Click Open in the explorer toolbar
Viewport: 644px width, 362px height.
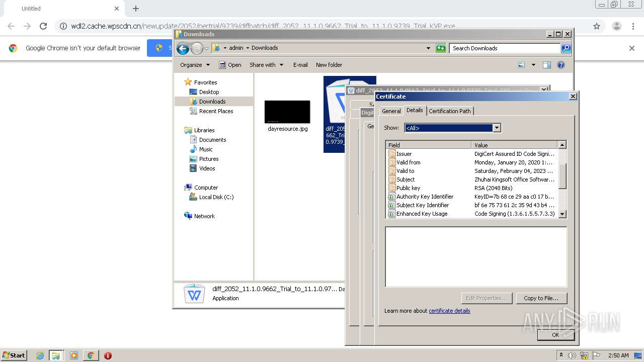coord(230,65)
